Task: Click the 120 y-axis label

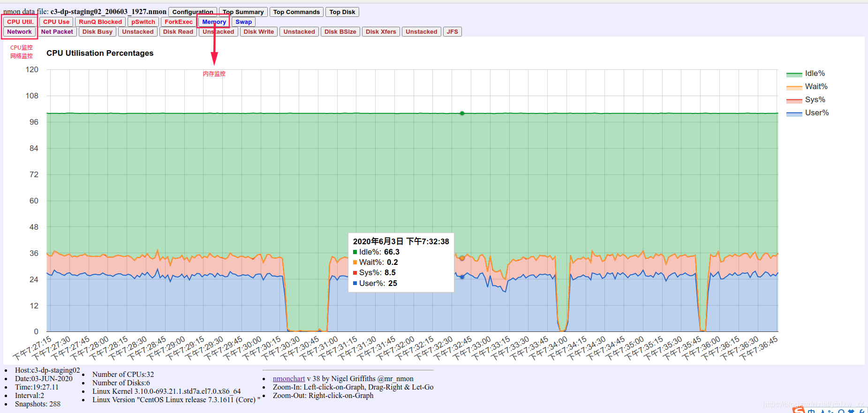Action: click(x=32, y=70)
